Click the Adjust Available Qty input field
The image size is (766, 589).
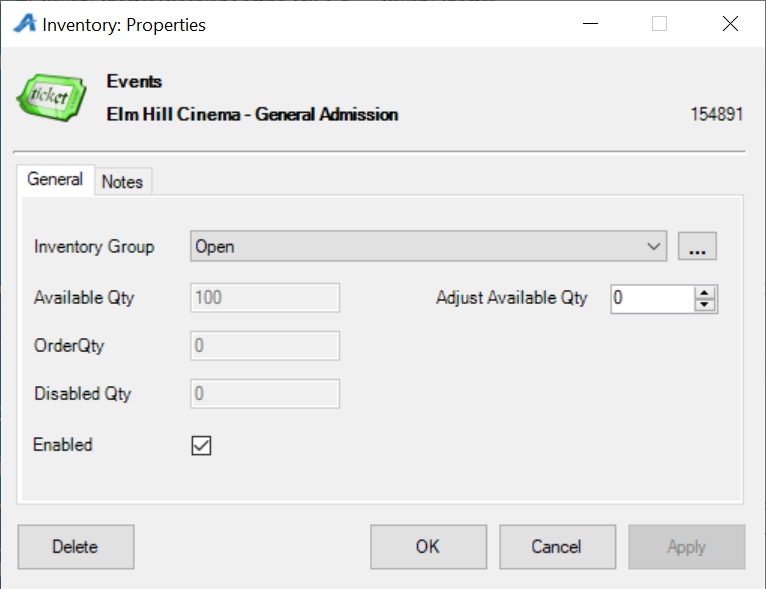pyautogui.click(x=653, y=298)
